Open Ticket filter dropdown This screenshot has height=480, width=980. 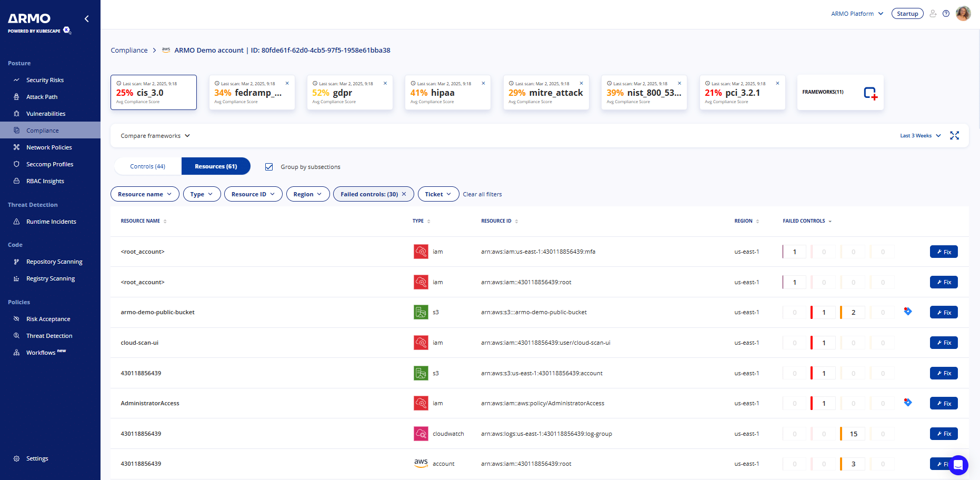click(438, 194)
